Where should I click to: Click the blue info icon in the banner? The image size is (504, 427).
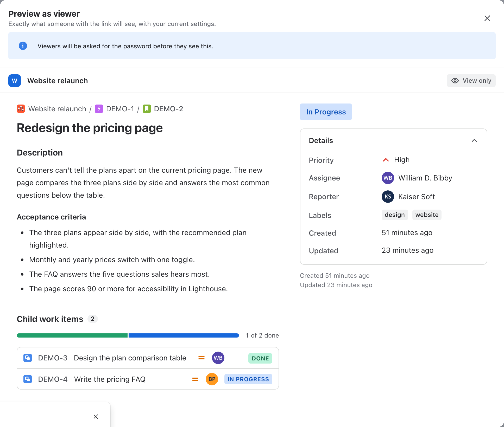(x=23, y=46)
